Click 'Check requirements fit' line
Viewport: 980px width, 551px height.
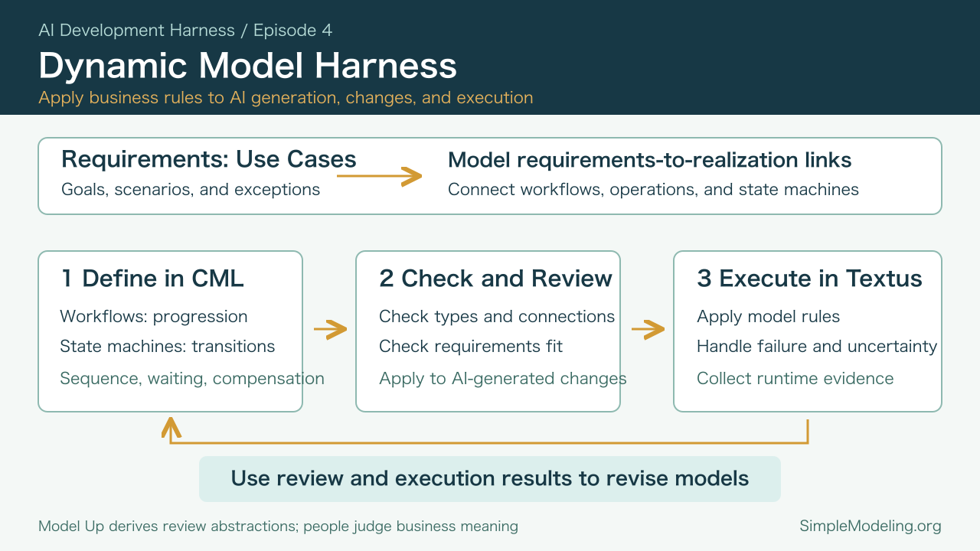click(471, 347)
